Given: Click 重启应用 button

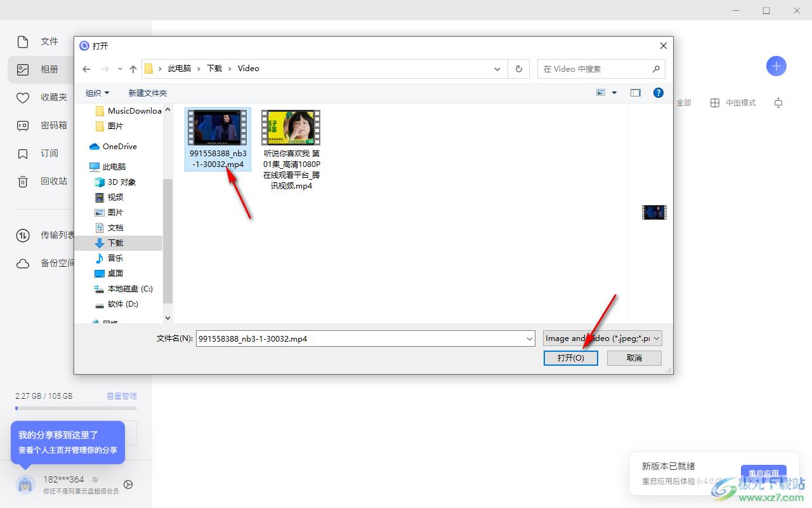Looking at the screenshot, I should 763,474.
